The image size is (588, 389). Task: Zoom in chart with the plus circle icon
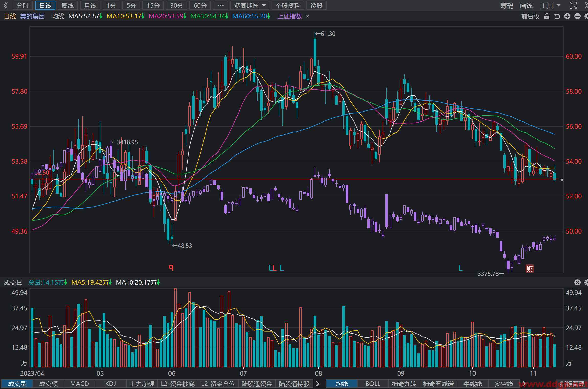567,16
